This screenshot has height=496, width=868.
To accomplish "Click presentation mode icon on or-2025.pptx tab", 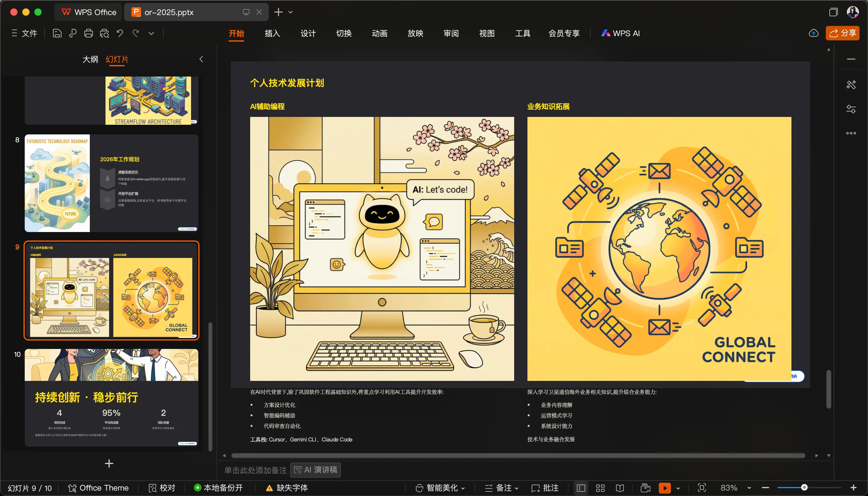I will coord(246,12).
